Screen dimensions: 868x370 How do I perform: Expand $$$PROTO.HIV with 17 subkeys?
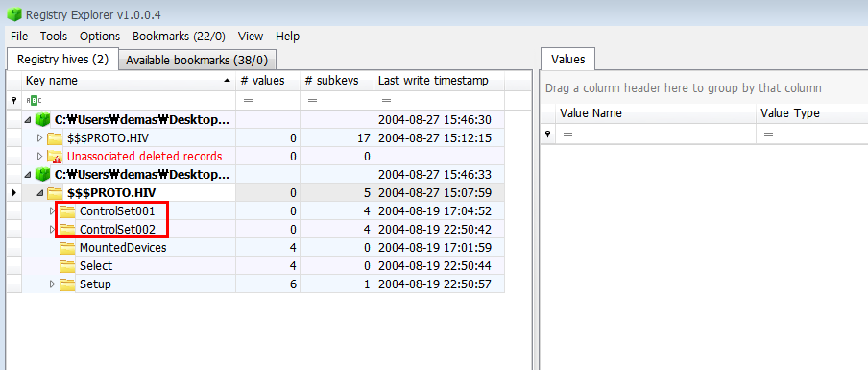point(39,137)
